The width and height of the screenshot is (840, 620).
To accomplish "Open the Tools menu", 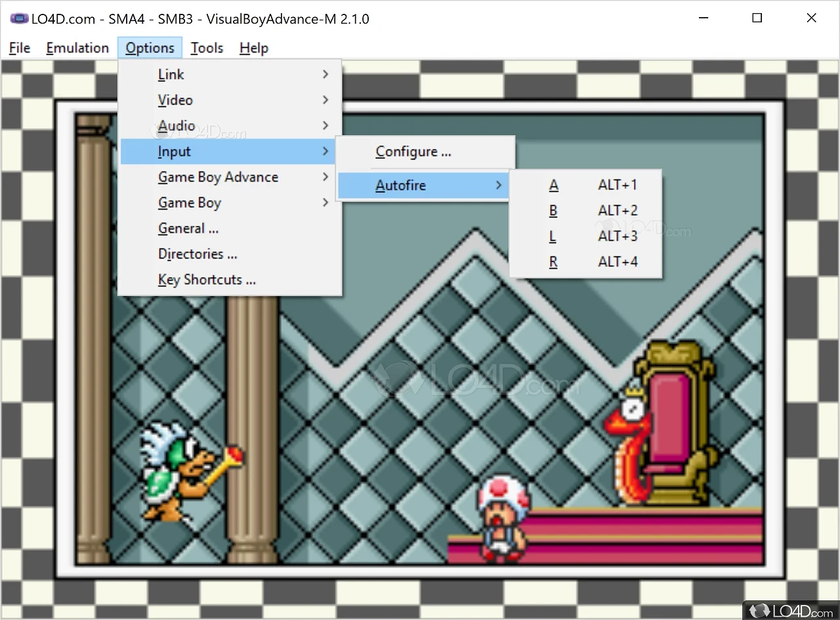I will click(207, 48).
